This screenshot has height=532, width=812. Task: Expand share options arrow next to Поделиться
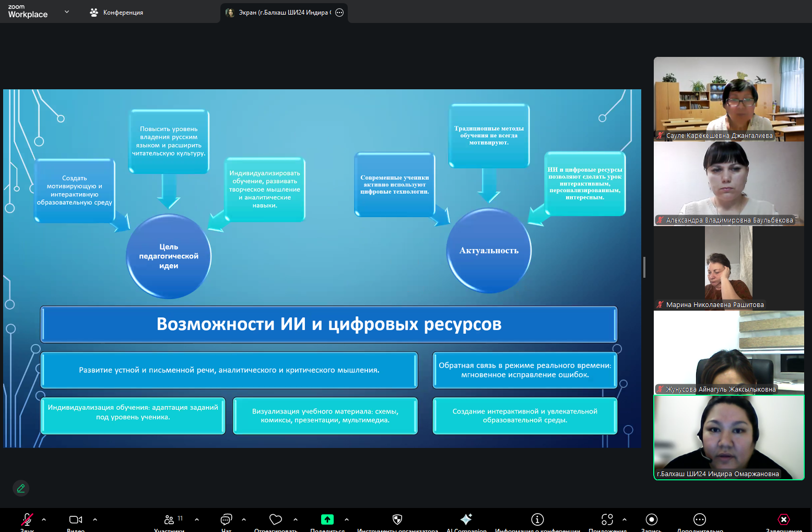coord(347,519)
